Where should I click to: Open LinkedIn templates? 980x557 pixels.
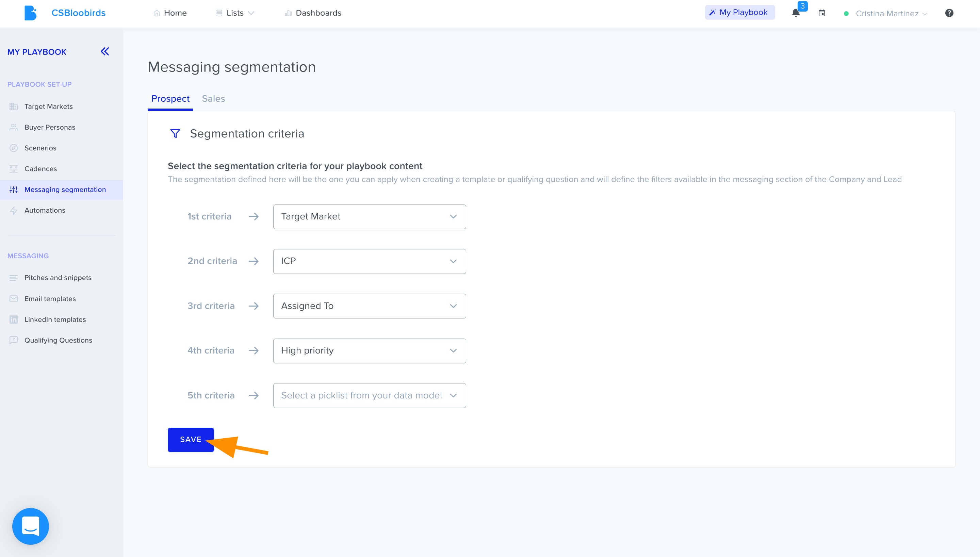pyautogui.click(x=55, y=320)
